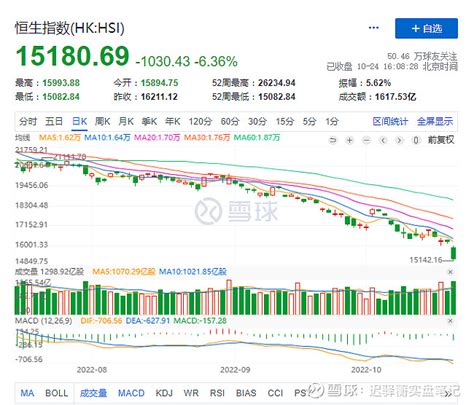Click the index title 恒生指数(HK:HSI)
This screenshot has width=474, height=405.
click(70, 28)
